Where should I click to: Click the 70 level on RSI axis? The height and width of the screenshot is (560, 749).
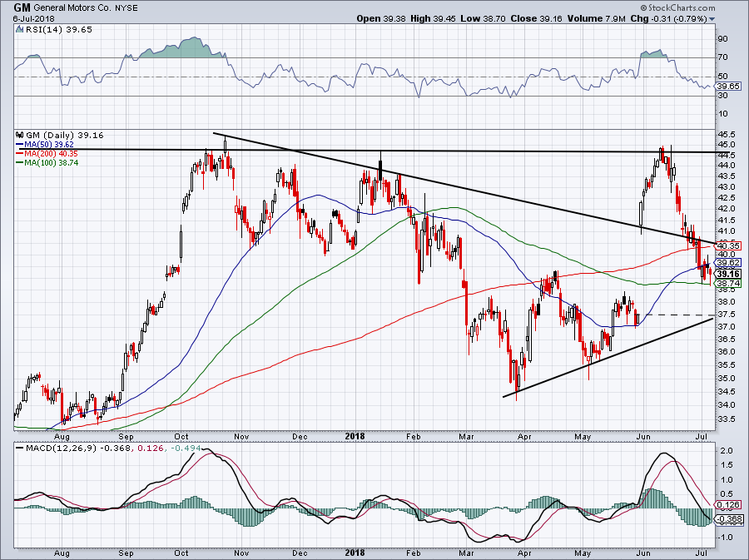pos(722,57)
